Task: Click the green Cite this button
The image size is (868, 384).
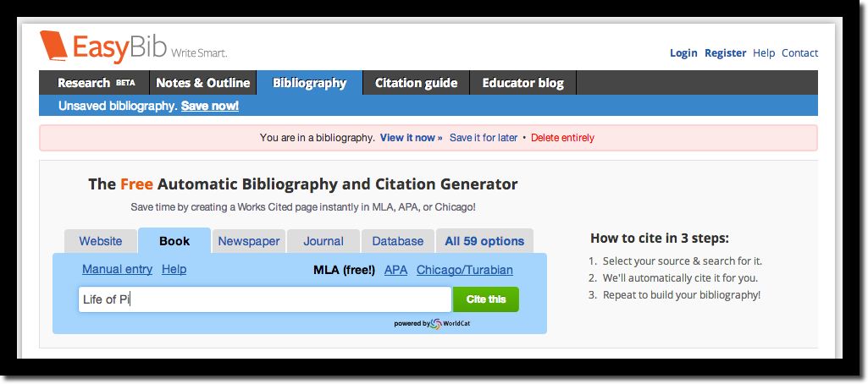Action: click(486, 299)
